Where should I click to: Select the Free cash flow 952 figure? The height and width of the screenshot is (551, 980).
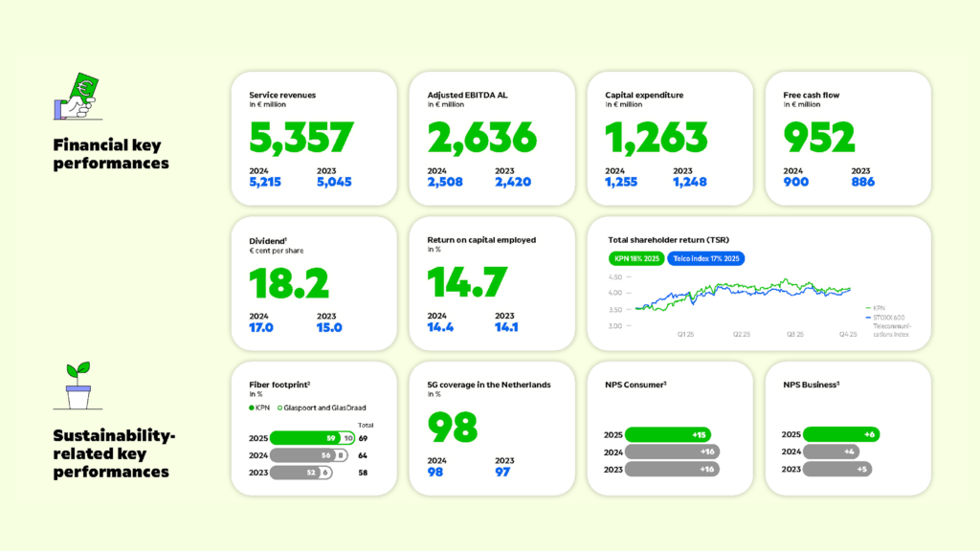coord(819,138)
